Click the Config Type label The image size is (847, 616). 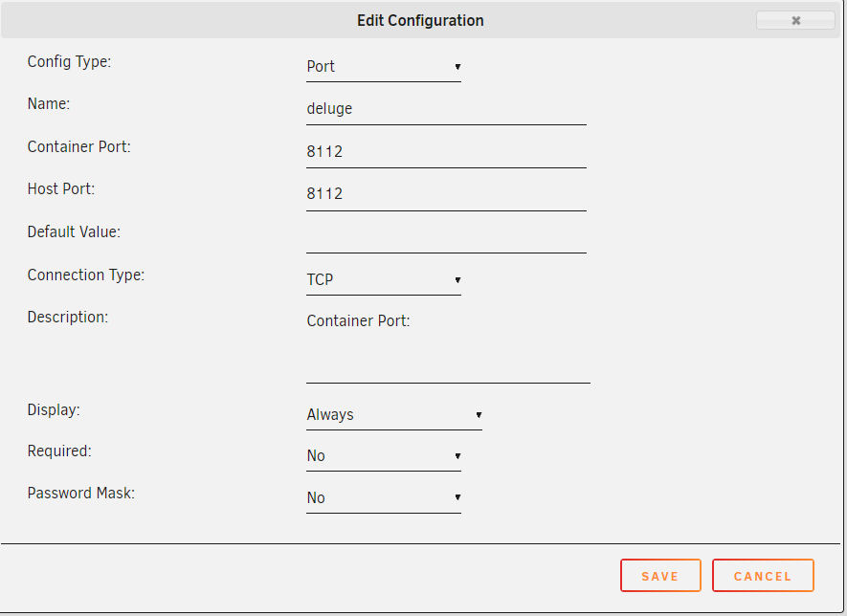click(x=69, y=61)
